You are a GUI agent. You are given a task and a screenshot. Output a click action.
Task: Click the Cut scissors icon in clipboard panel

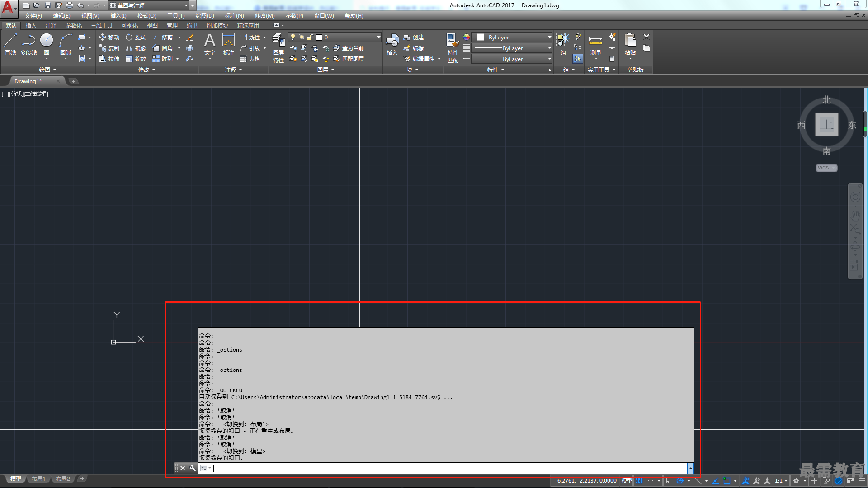click(646, 37)
